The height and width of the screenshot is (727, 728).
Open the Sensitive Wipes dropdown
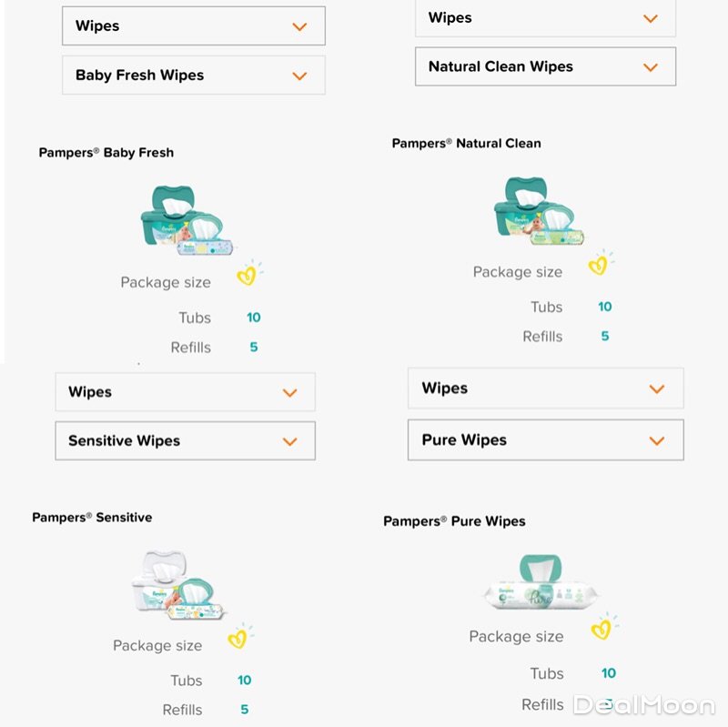tap(185, 441)
